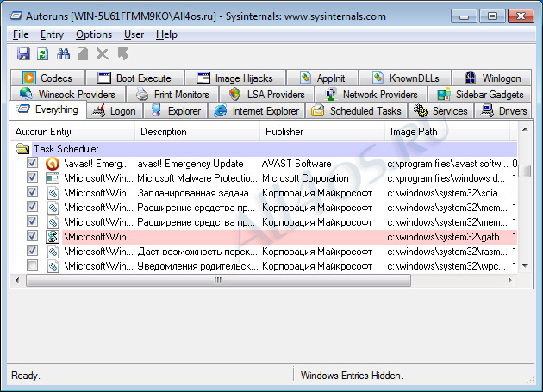This screenshot has height=392, width=543.
Task: Click the vertical scrollbar up arrow
Action: pyautogui.click(x=526, y=129)
